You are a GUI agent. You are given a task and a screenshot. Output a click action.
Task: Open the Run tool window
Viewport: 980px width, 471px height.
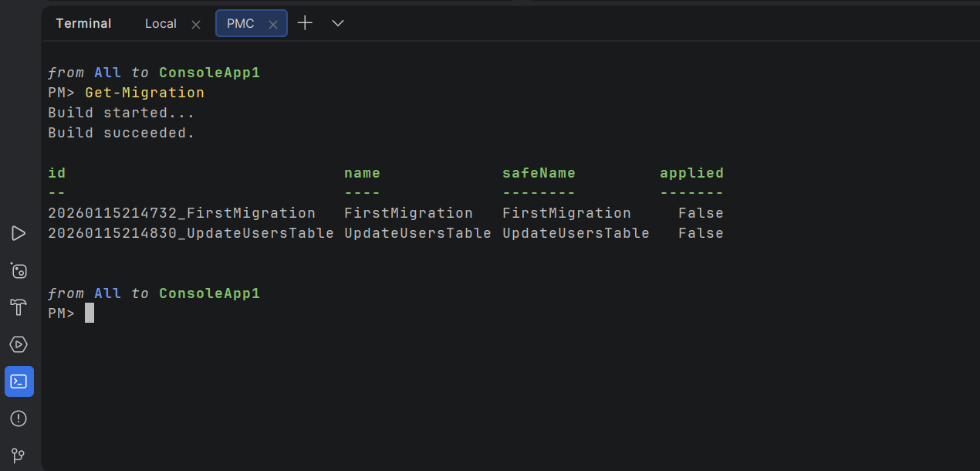19,233
